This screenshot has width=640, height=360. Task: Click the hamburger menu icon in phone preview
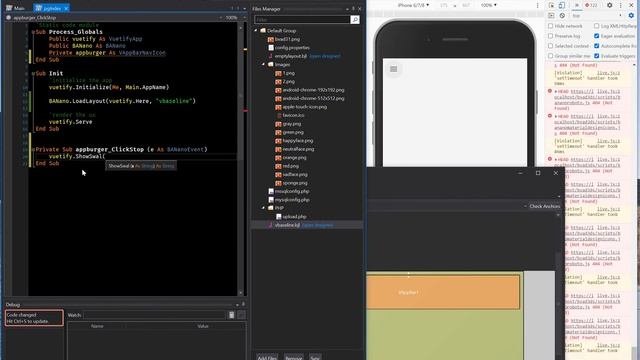393,69
